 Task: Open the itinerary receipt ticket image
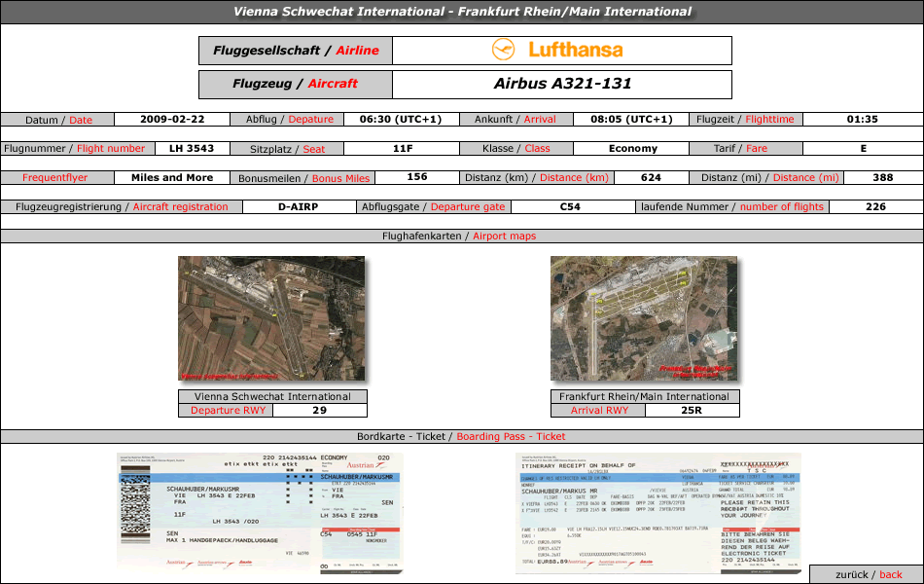(658, 514)
